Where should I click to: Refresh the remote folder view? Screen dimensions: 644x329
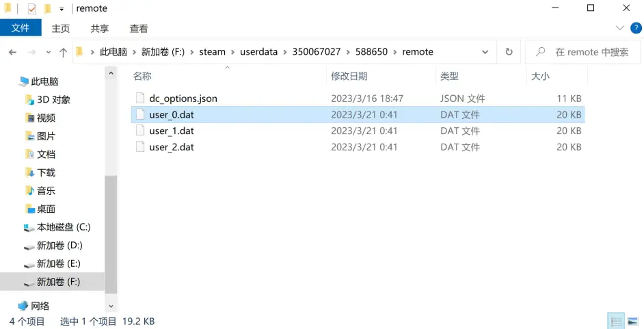pos(509,52)
